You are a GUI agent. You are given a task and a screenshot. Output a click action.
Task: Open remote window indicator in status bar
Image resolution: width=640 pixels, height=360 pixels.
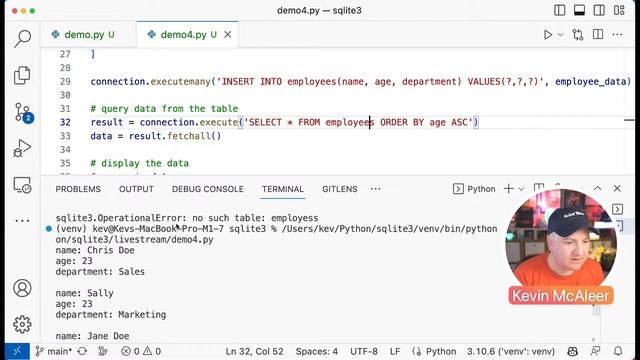tap(17, 351)
